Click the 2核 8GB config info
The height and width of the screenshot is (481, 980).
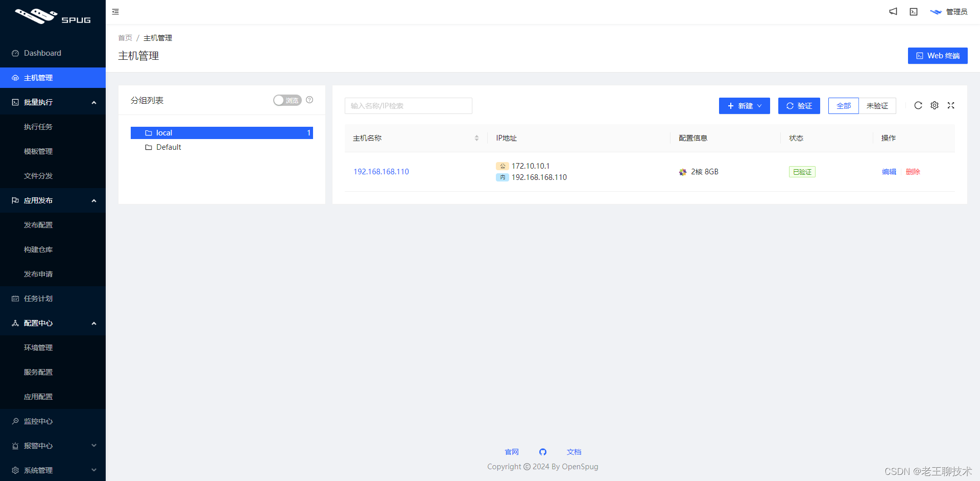pyautogui.click(x=705, y=172)
